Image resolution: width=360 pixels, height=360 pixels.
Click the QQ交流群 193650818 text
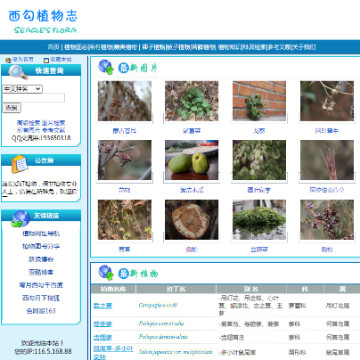(41, 138)
